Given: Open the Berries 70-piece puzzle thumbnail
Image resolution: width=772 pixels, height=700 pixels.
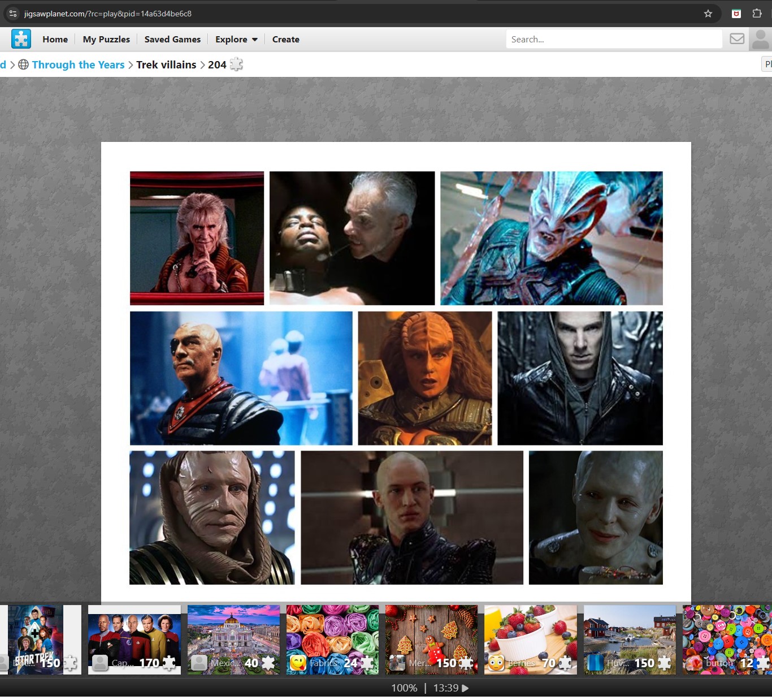Looking at the screenshot, I should [x=530, y=639].
